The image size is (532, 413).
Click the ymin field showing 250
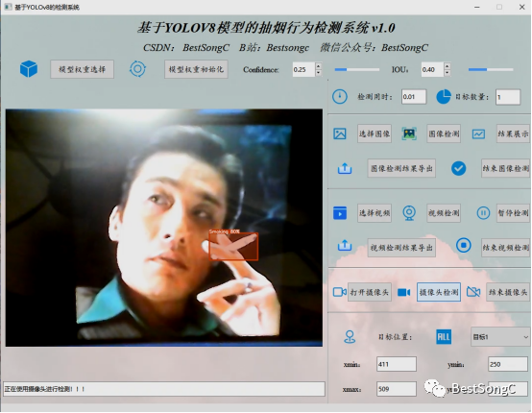[x=508, y=364]
